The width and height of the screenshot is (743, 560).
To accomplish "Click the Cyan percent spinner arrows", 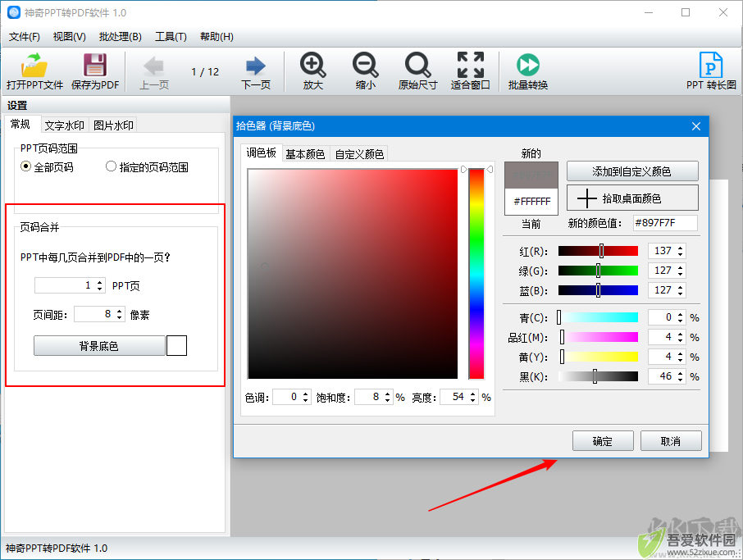I will point(681,317).
